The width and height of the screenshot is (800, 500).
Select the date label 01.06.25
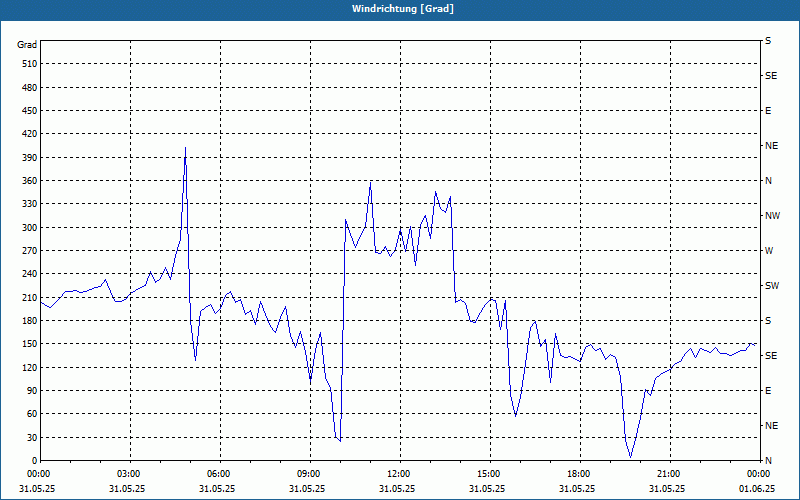[757, 488]
